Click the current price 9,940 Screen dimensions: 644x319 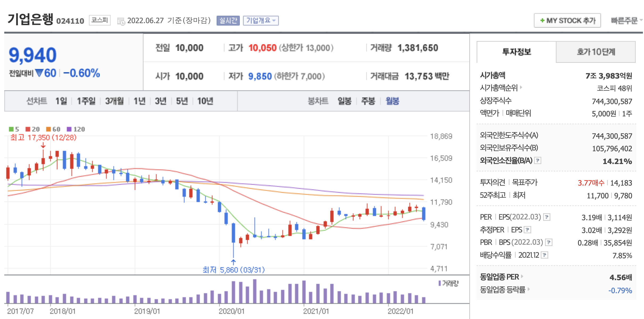pos(32,55)
